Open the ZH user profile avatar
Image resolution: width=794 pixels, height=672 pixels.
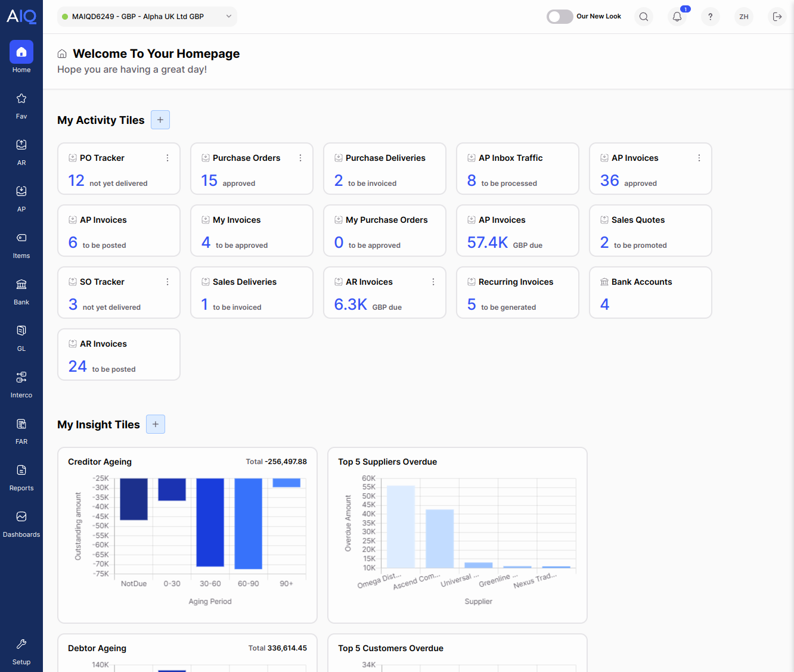coord(744,17)
